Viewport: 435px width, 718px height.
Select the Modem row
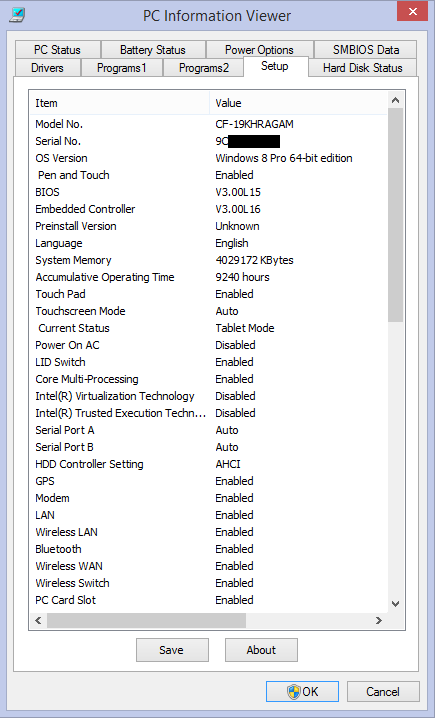point(208,498)
